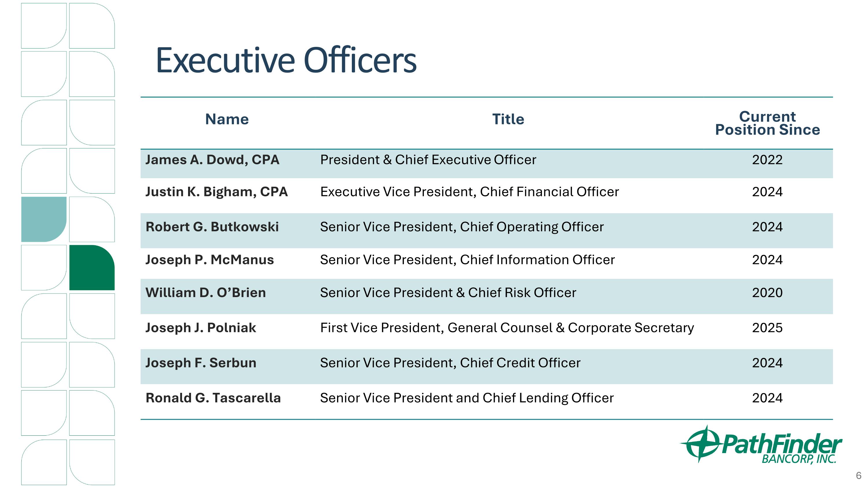Click Ronald G. Tascarella name cell
The height and width of the screenshot is (488, 868).
click(213, 398)
